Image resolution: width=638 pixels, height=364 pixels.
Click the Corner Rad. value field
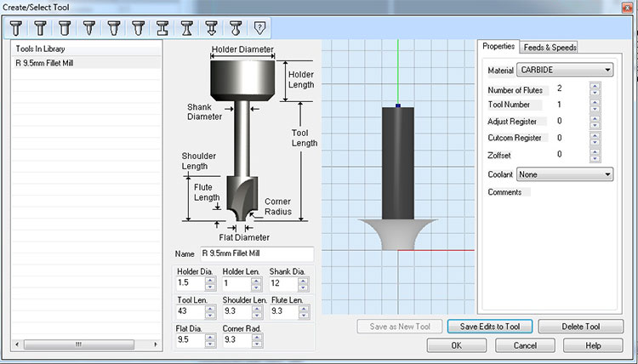[x=236, y=340]
